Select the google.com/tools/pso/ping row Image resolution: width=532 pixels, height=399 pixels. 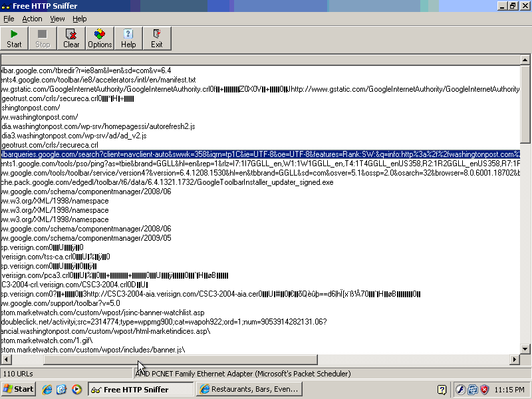(260, 164)
